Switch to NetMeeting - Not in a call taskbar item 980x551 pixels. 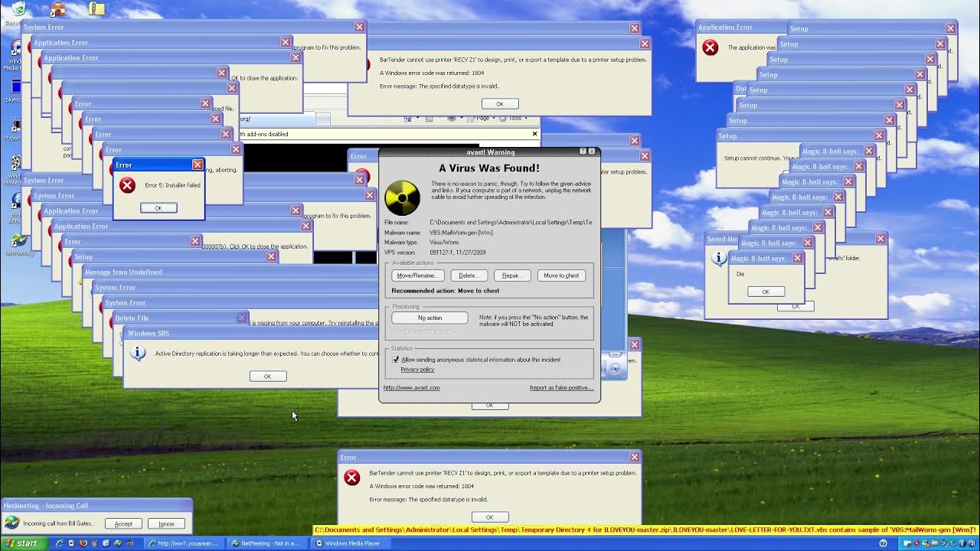pyautogui.click(x=266, y=543)
